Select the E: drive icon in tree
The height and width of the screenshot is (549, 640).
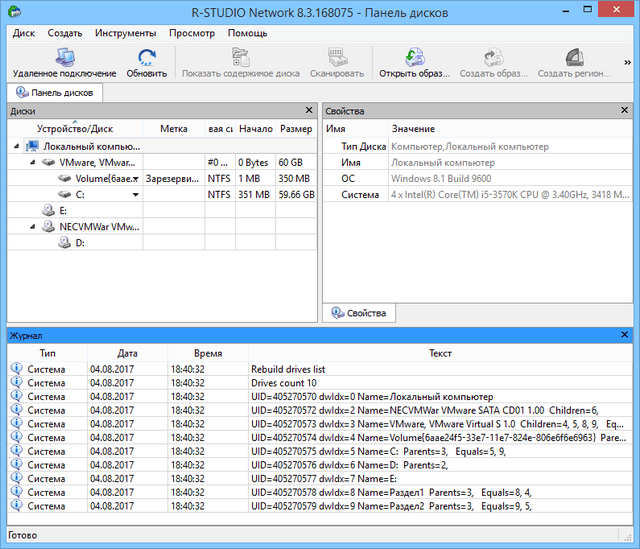[x=48, y=211]
